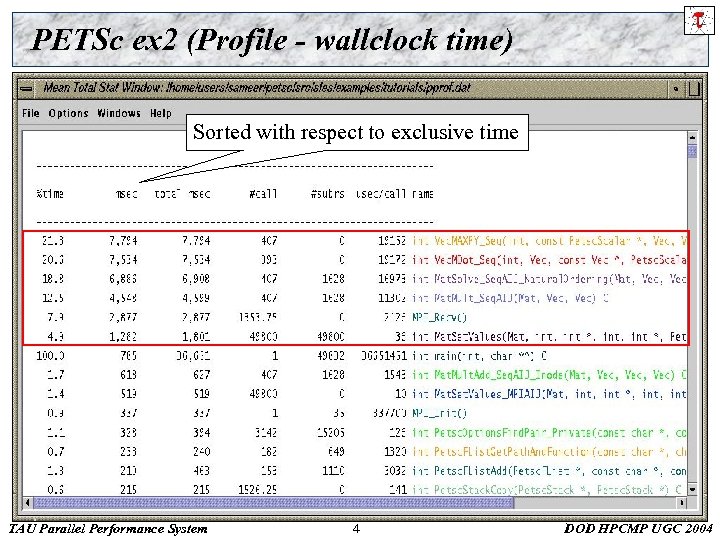Click the TAU Parallel Performance System footer
720x540 pixels.
[x=108, y=529]
